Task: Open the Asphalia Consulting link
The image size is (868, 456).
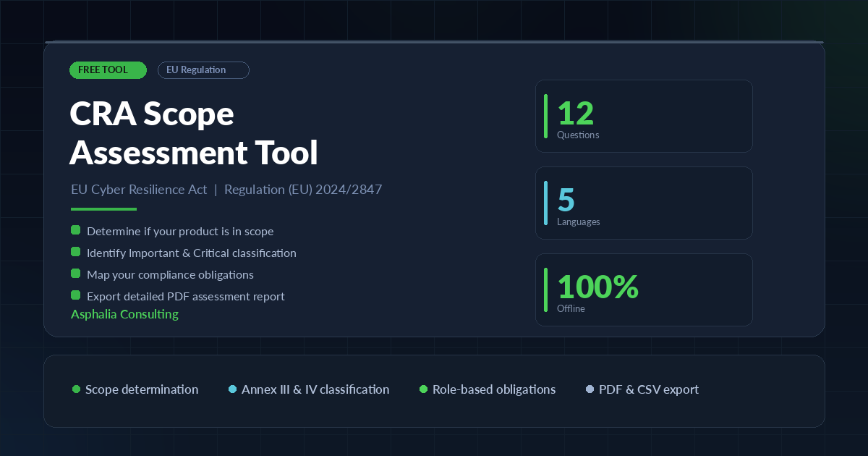Action: (124, 314)
